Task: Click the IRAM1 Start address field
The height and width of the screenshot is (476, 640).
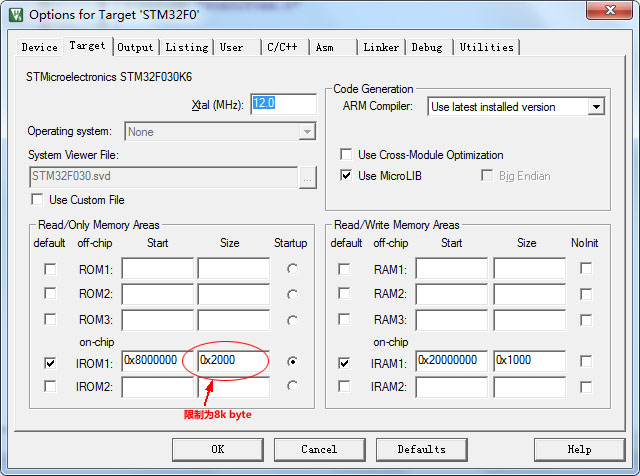Action: pyautogui.click(x=452, y=361)
